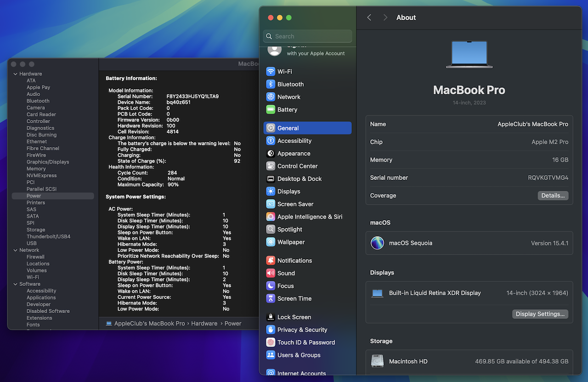This screenshot has width=588, height=382.
Task: Open Touch ID & Password fingerprint icon
Action: (x=271, y=342)
